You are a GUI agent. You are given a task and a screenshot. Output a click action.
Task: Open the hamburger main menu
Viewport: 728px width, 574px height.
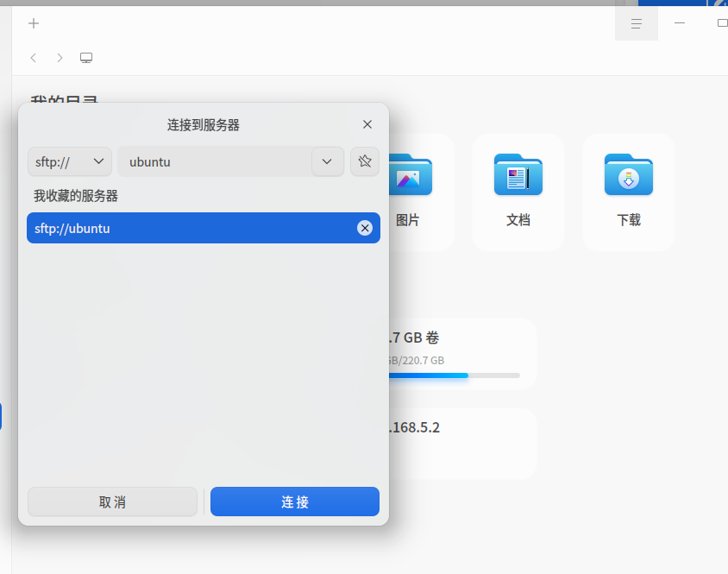pyautogui.click(x=636, y=23)
